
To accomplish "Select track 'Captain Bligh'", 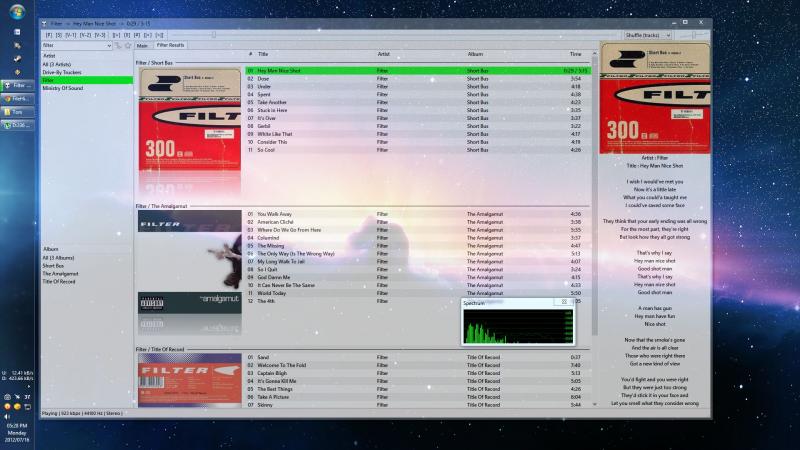I will 417,373.
